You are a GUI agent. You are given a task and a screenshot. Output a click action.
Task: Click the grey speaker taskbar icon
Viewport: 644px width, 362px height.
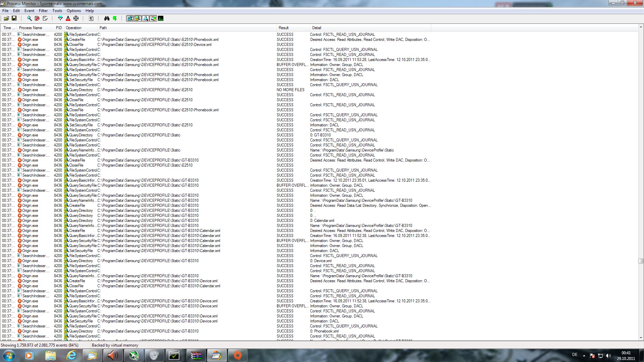[x=154, y=355]
